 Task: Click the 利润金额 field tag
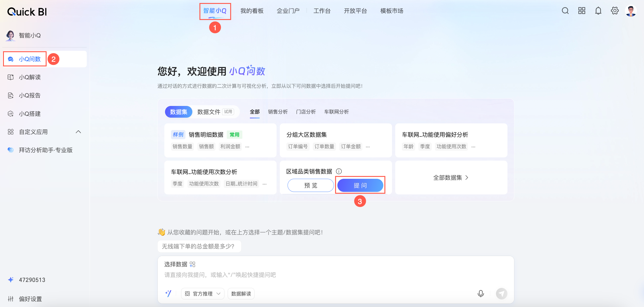point(230,146)
